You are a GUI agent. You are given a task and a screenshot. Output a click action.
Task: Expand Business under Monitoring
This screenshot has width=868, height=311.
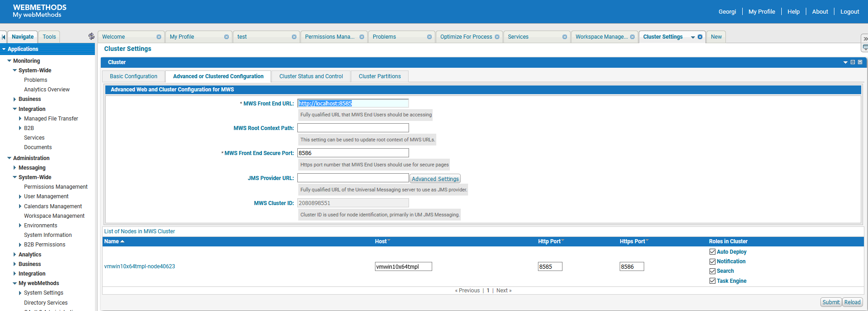point(15,99)
